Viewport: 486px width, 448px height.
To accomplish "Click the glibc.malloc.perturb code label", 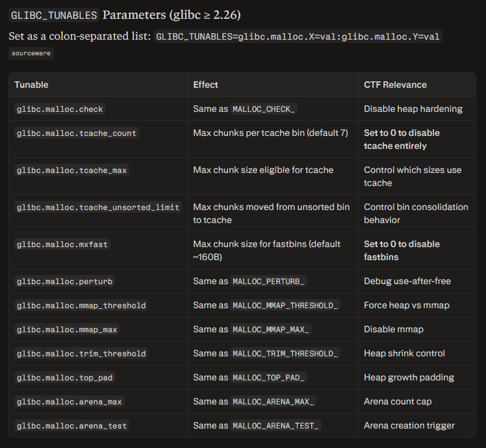I will pyautogui.click(x=65, y=282).
